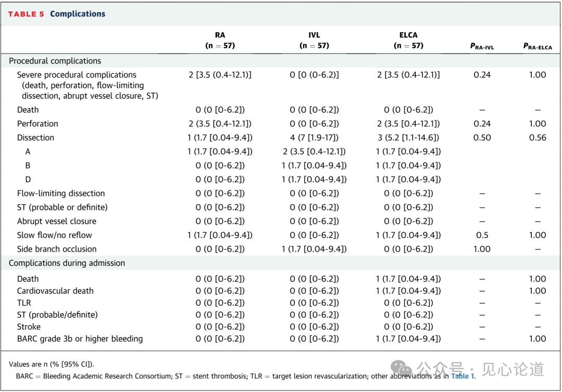Screen dimensions: 562x392
Task: Click the Complications during admission heading
Action: click(x=67, y=263)
